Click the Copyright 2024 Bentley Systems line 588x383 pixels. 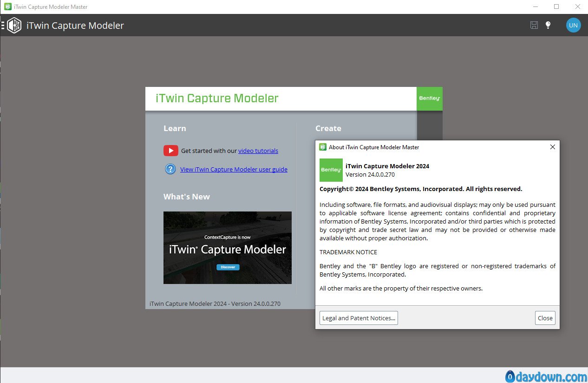click(421, 189)
